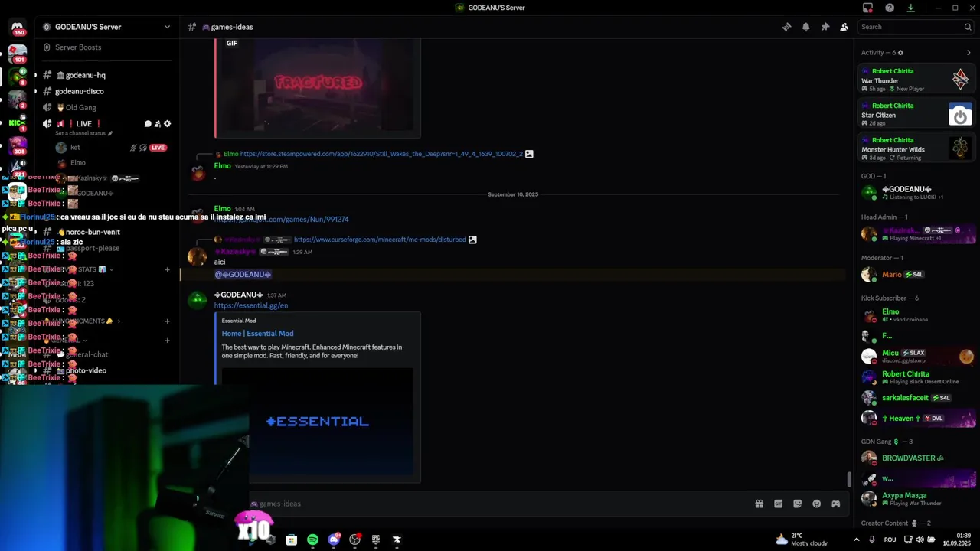Open essential.gg/en link
980x551 pixels.
tap(251, 305)
